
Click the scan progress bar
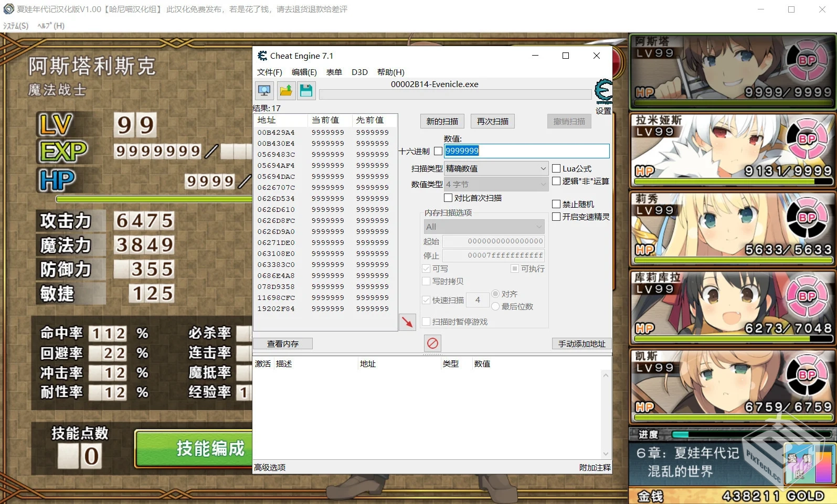[x=455, y=94]
